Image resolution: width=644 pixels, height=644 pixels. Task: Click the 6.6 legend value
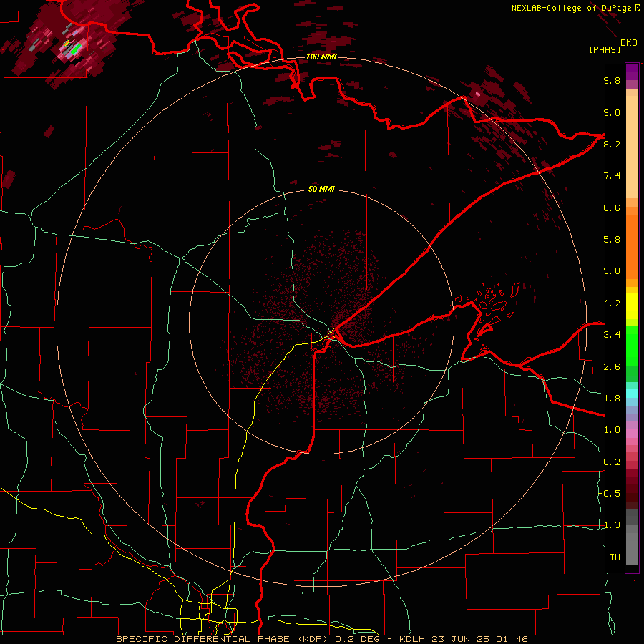(612, 208)
